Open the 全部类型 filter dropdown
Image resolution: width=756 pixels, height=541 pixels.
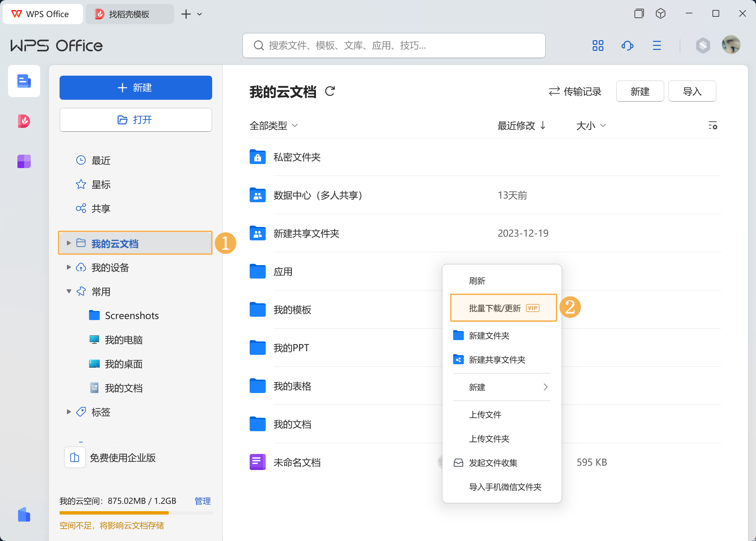coord(273,126)
